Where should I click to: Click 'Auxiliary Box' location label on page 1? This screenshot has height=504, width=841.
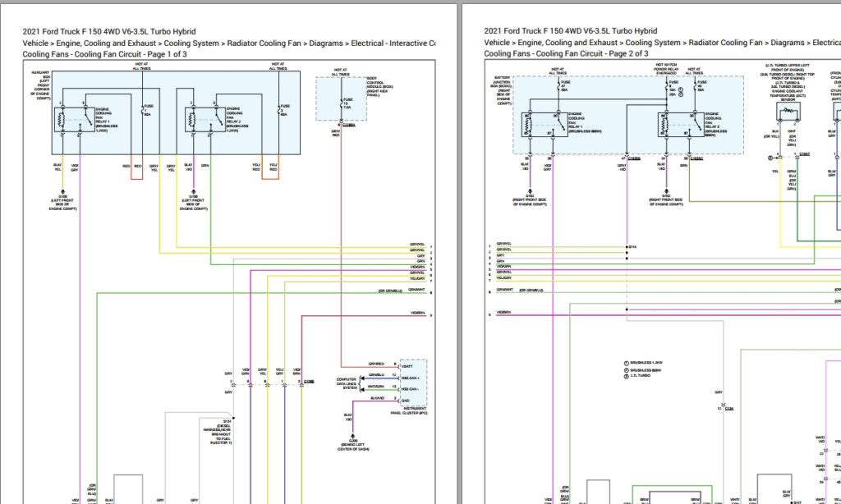tap(41, 85)
